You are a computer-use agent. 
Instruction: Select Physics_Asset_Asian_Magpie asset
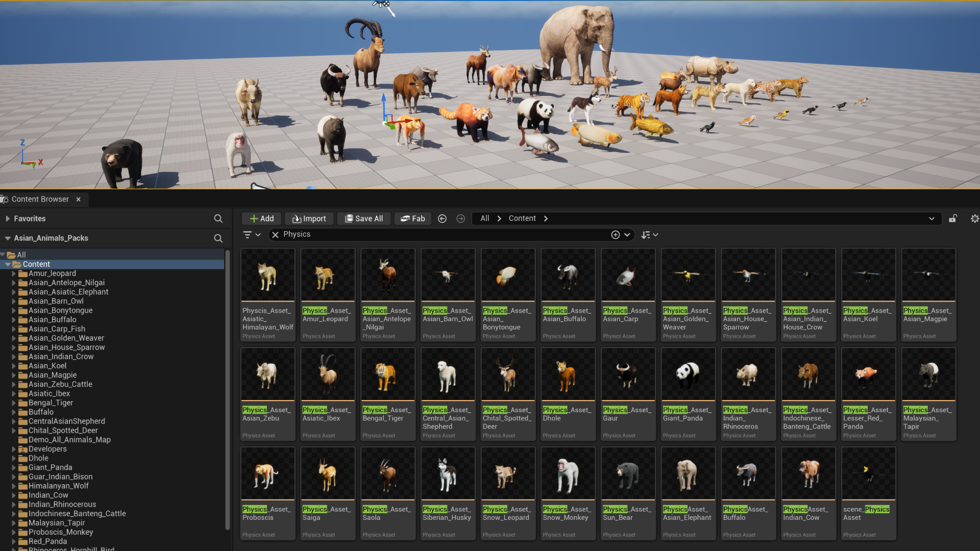point(929,294)
